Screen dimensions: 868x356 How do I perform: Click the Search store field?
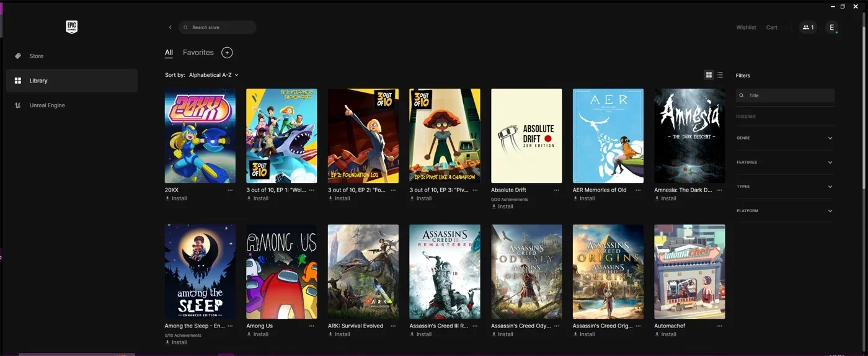tap(218, 27)
